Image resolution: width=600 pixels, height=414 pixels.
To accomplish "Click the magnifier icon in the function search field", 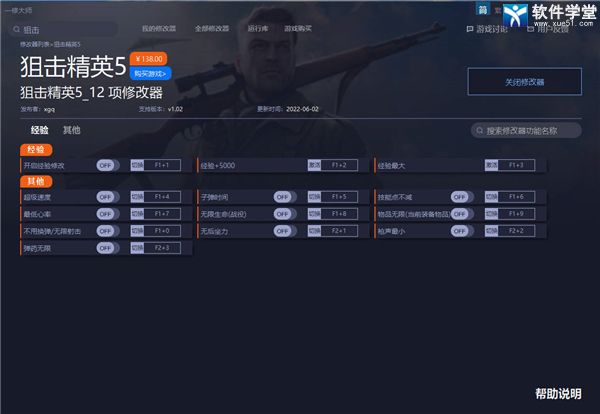I will pyautogui.click(x=479, y=131).
